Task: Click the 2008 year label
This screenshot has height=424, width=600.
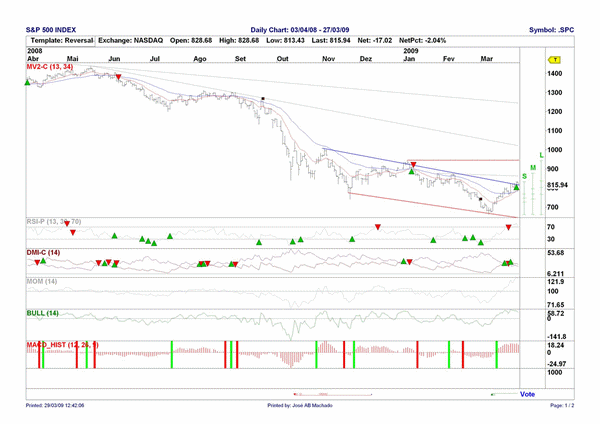Action: tap(34, 51)
